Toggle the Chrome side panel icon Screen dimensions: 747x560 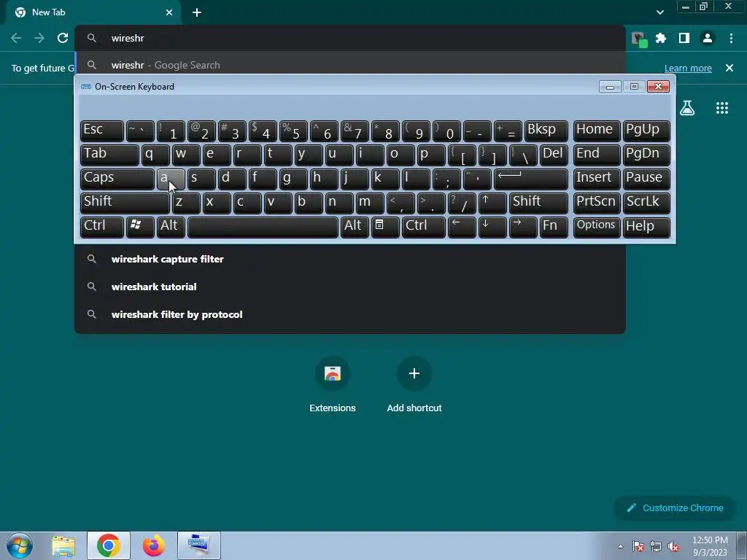684,38
